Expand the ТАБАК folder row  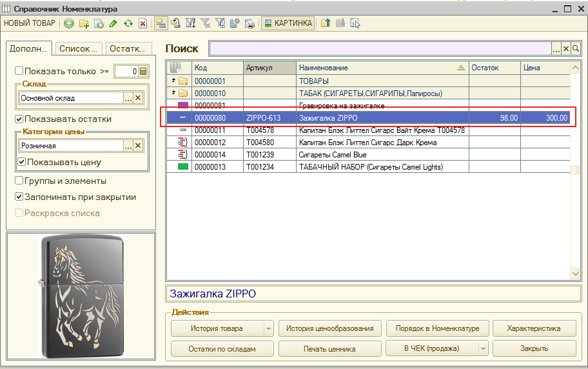(x=368, y=93)
